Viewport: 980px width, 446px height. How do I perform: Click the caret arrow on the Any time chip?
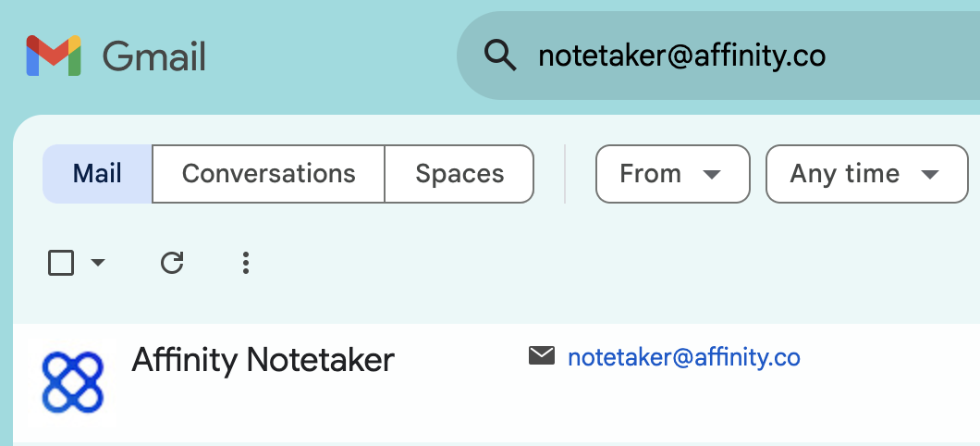[930, 175]
